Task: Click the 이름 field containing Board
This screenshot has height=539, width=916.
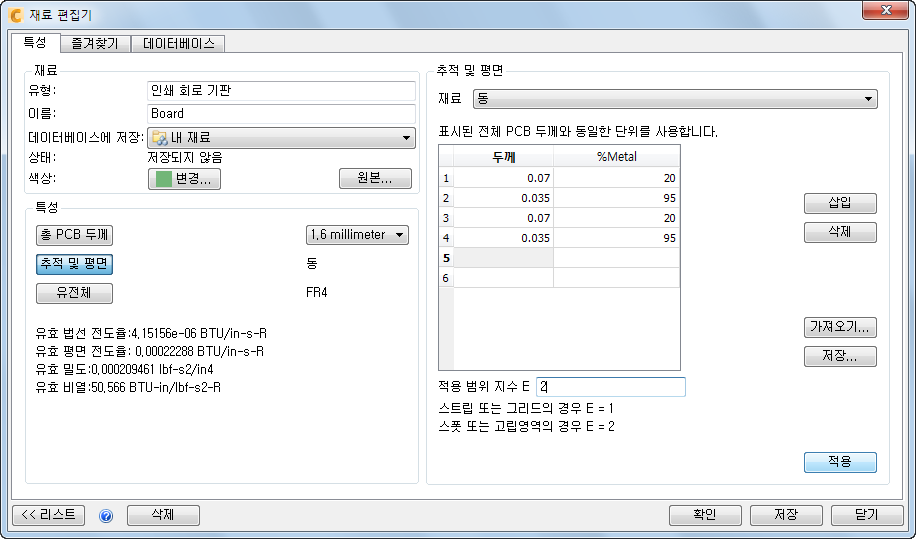Action: click(x=281, y=113)
